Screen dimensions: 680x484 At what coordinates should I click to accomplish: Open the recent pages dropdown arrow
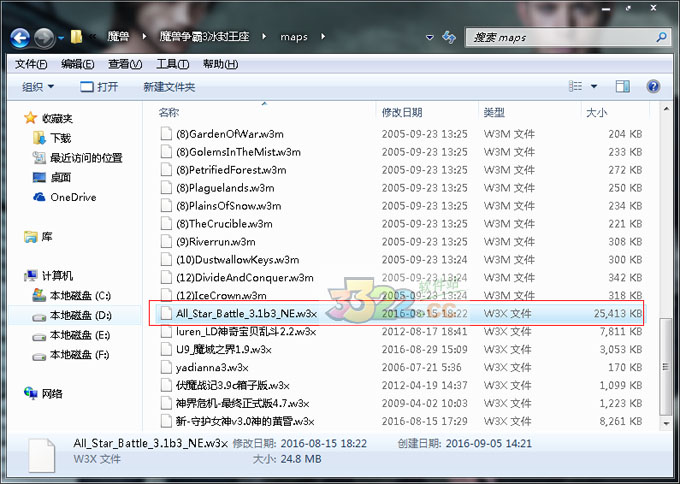[61, 38]
